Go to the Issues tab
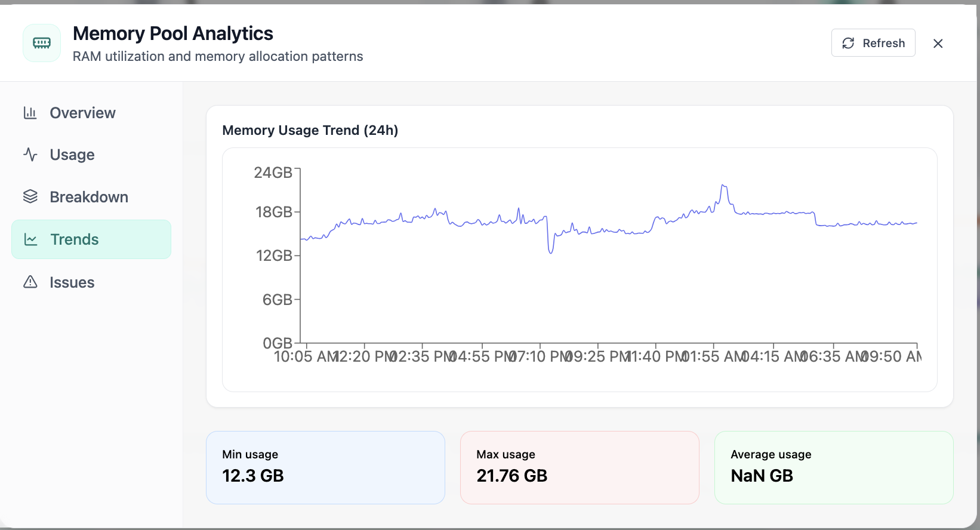The image size is (980, 530). point(91,282)
